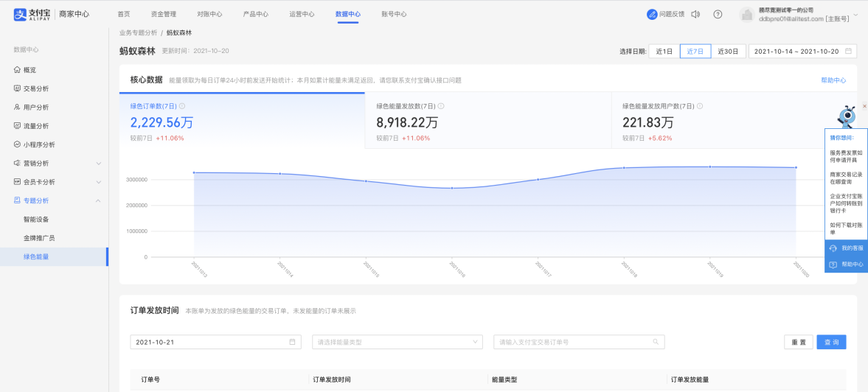Open the help question mark icon
The height and width of the screenshot is (392, 868).
[x=718, y=15]
